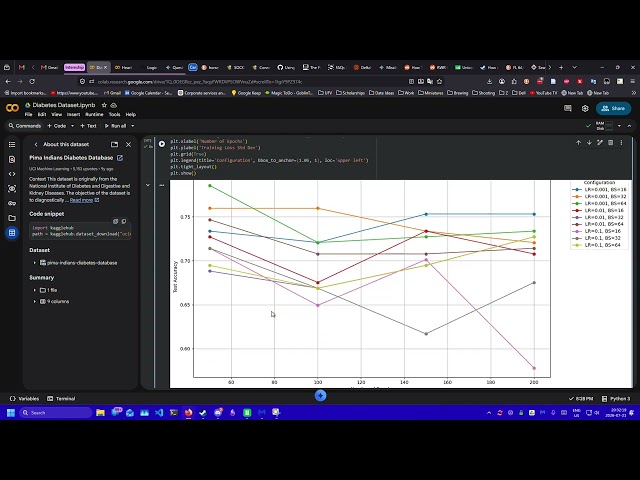Open the Help menu
640x480 pixels.
pyautogui.click(x=131, y=115)
